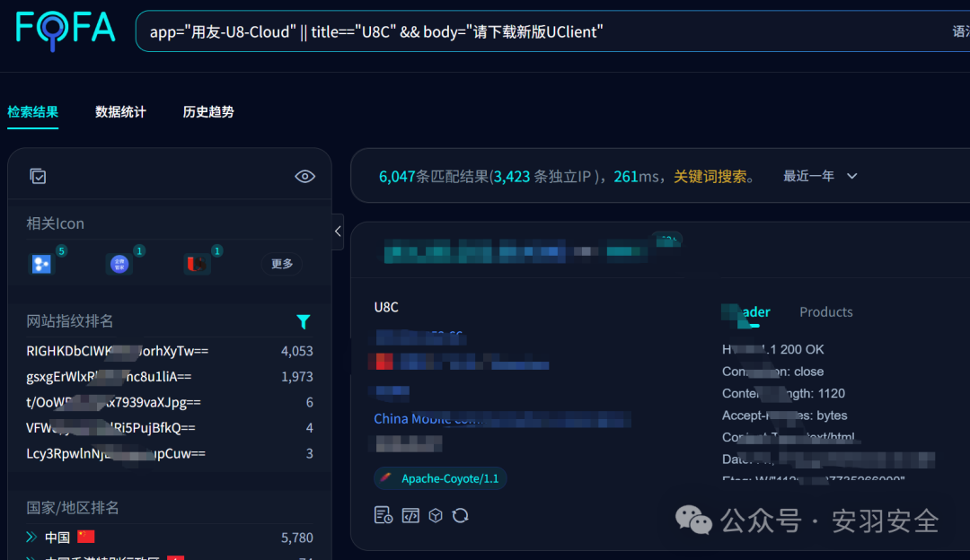Click the cube package icon under result
Viewport: 970px width, 560px height.
[436, 515]
